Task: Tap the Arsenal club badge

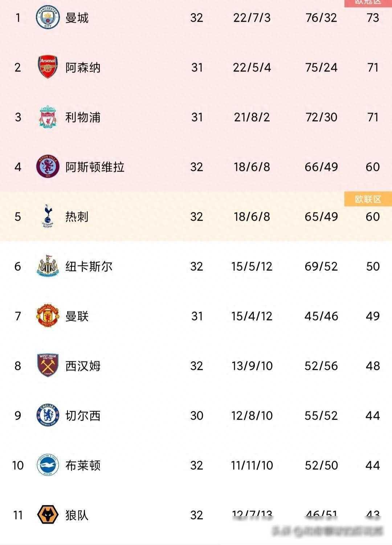Action: [x=48, y=67]
